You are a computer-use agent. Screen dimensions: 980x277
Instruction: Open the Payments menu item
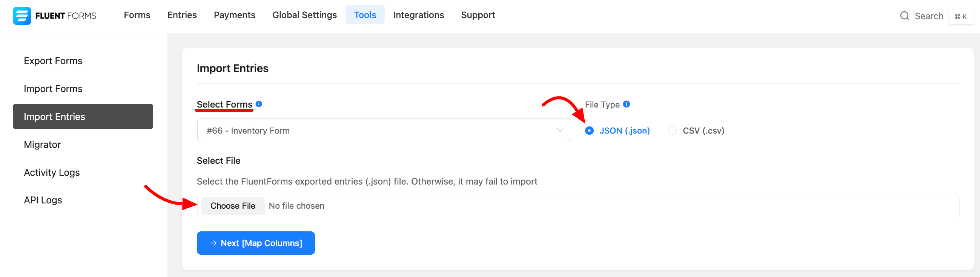click(x=234, y=15)
